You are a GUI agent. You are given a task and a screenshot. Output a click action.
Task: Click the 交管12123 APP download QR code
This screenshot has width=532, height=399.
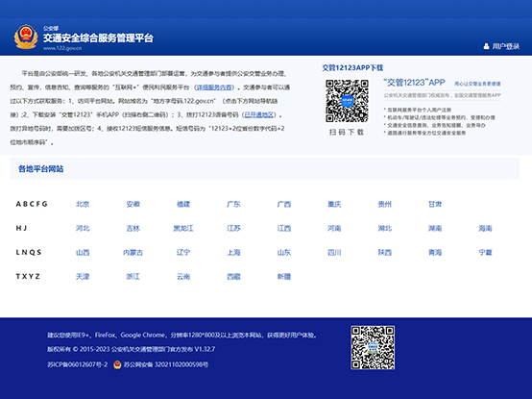pos(347,101)
